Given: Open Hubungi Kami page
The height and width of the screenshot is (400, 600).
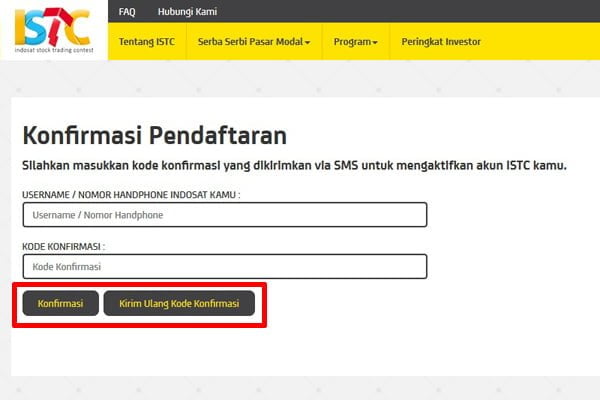Looking at the screenshot, I should pyautogui.click(x=188, y=12).
